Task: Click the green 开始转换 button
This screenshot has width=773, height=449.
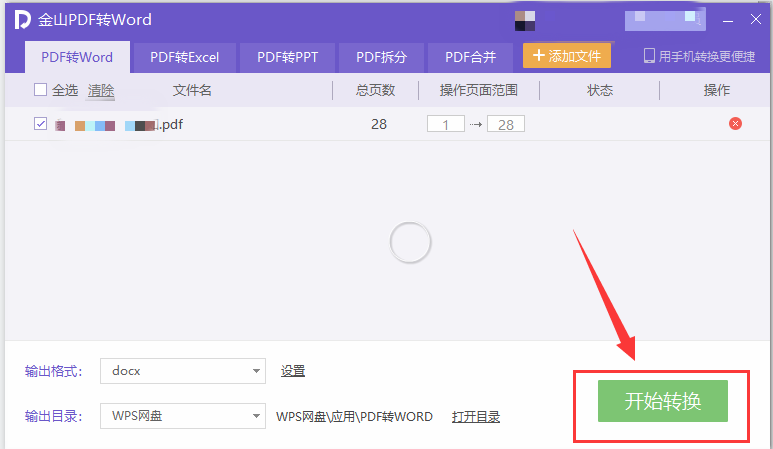Action: 663,401
